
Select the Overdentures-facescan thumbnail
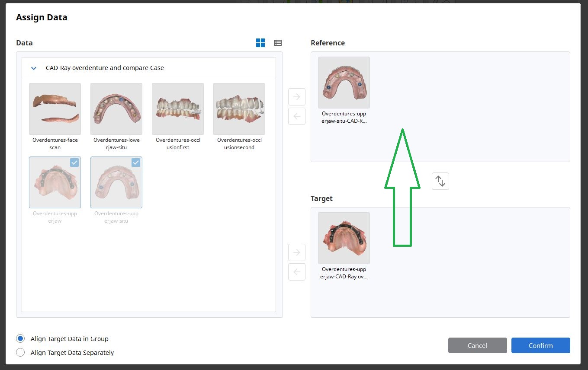click(x=55, y=109)
